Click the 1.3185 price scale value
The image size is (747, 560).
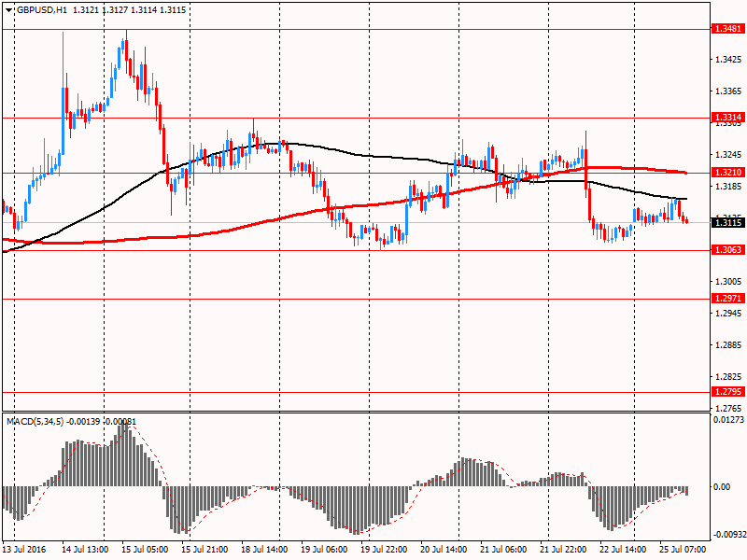pos(729,186)
